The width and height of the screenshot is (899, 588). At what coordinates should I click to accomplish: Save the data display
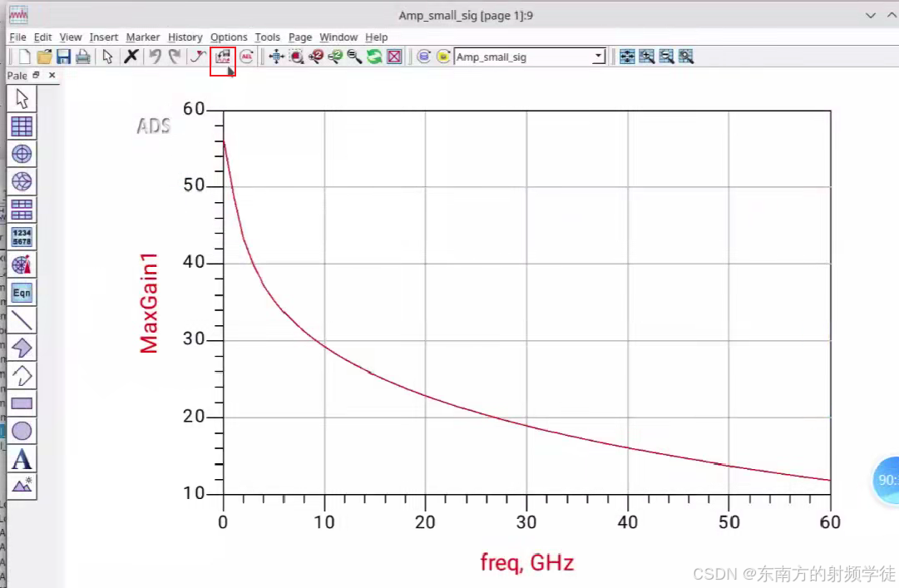pyautogui.click(x=64, y=57)
